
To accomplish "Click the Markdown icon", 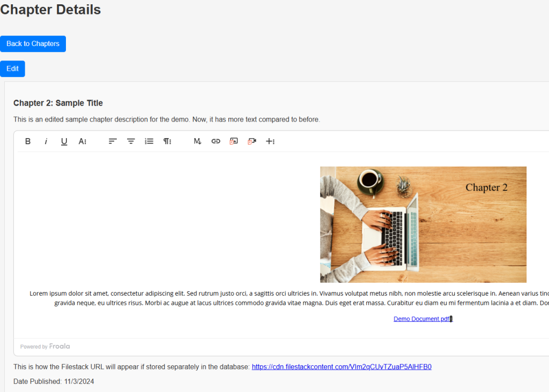I will (197, 141).
